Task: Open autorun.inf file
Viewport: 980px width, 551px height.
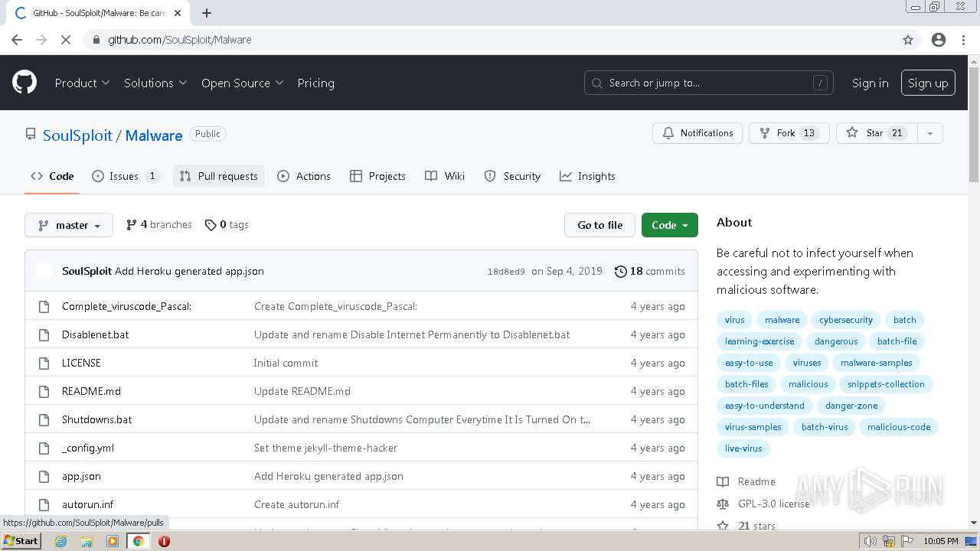Action: coord(88,504)
